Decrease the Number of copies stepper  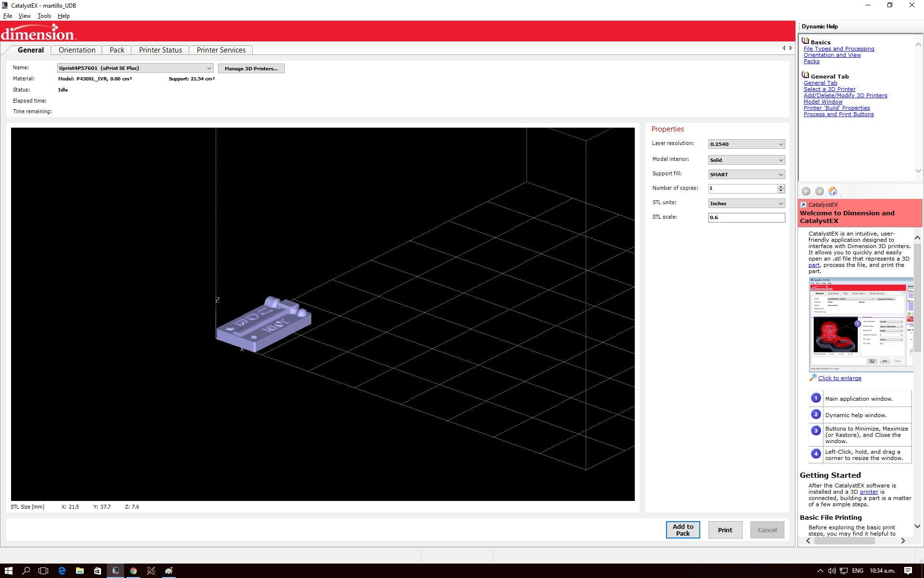click(x=781, y=191)
